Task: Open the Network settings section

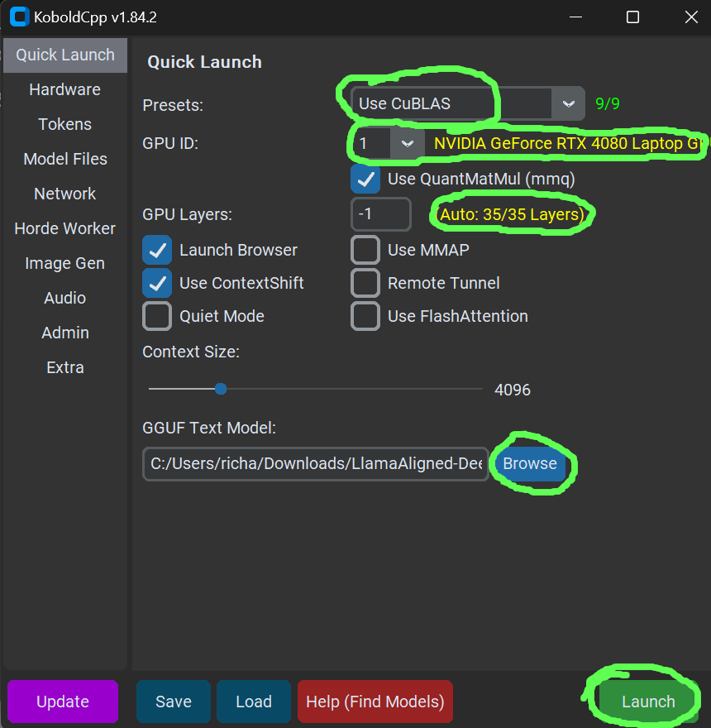Action: pos(64,194)
